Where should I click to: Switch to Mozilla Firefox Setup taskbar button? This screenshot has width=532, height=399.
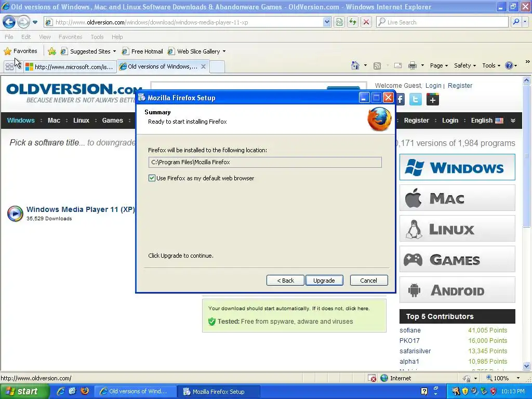point(219,392)
